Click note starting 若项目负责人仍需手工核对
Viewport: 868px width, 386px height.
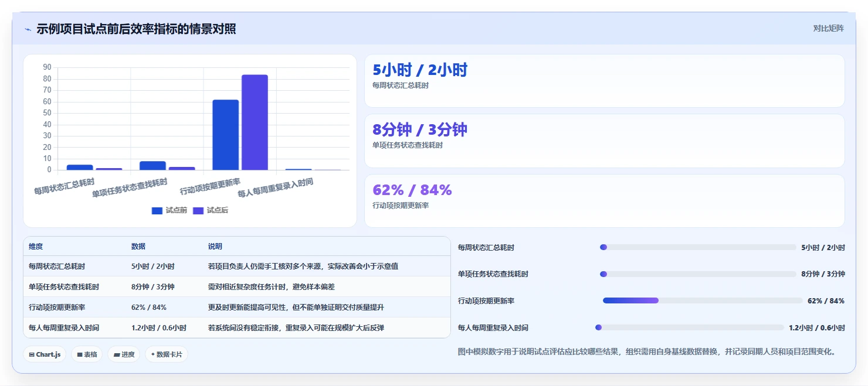[303, 266]
